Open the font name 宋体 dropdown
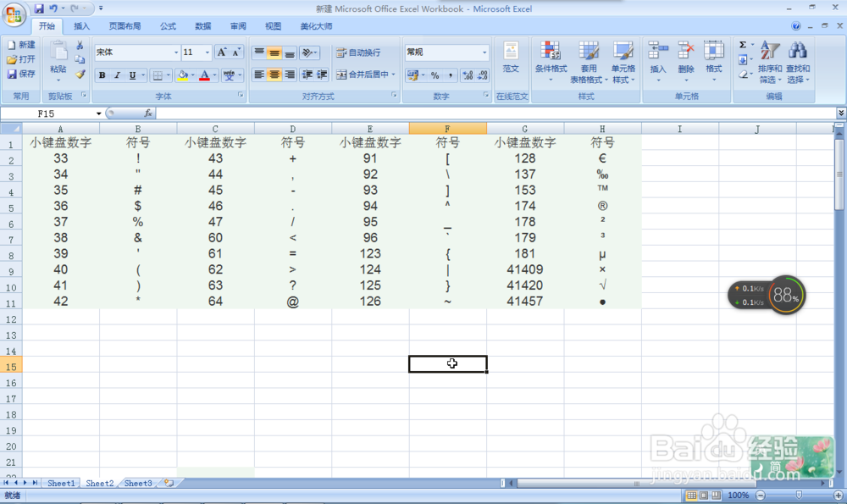847x504 pixels. click(175, 53)
